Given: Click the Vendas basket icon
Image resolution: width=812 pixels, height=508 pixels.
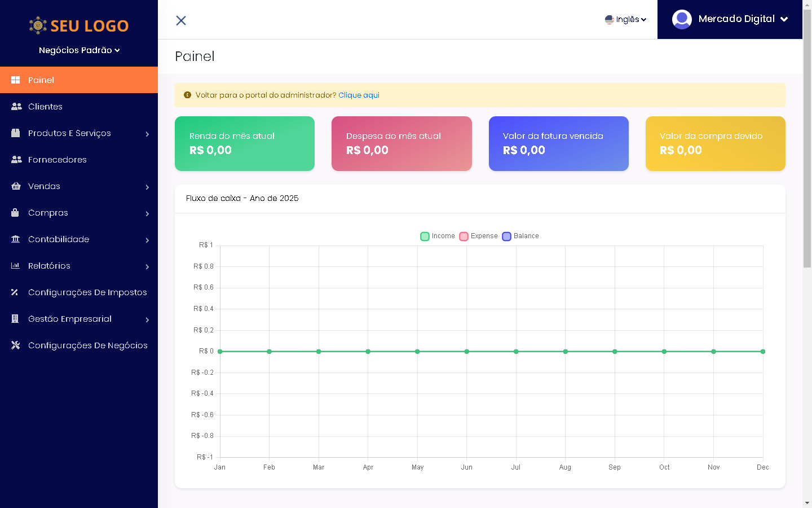Looking at the screenshot, I should tap(16, 186).
